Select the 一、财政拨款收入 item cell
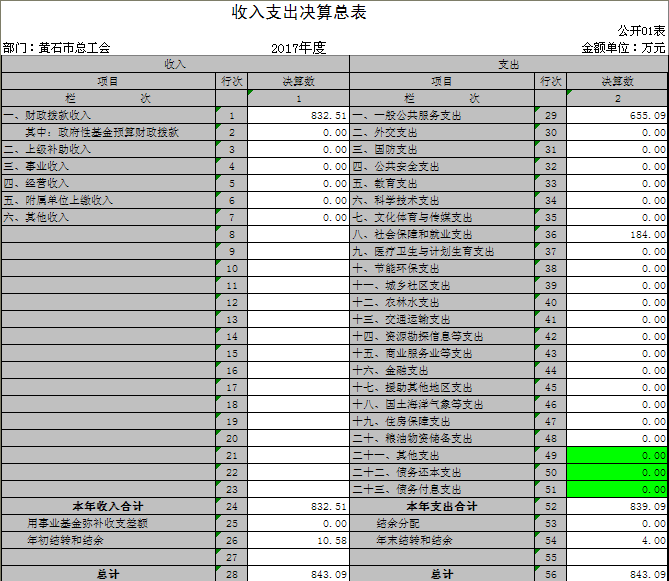669x581 pixels. pyautogui.click(x=108, y=116)
